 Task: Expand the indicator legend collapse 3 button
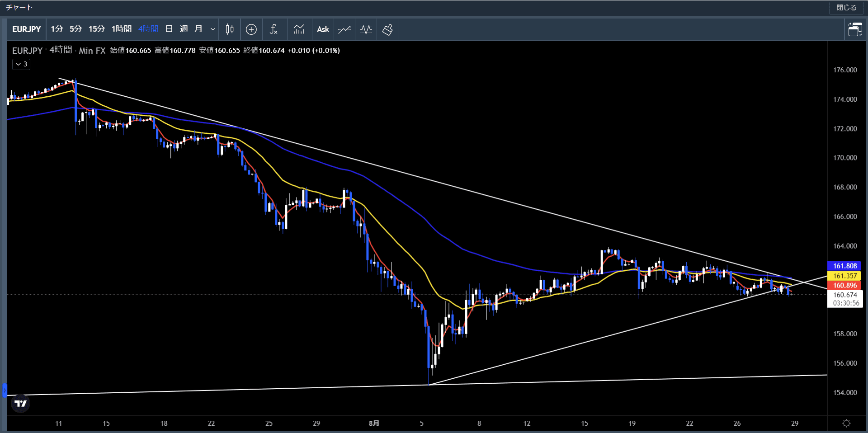click(21, 64)
